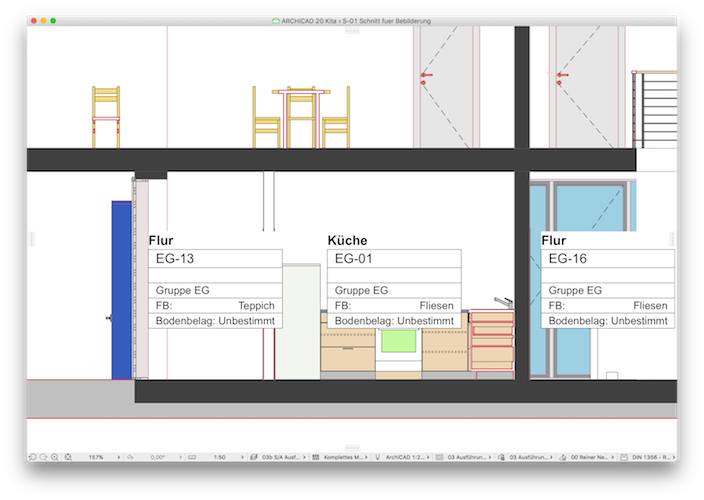This screenshot has width=704, height=500.
Task: Open the 157% zoom level popup arrow
Action: click(119, 457)
